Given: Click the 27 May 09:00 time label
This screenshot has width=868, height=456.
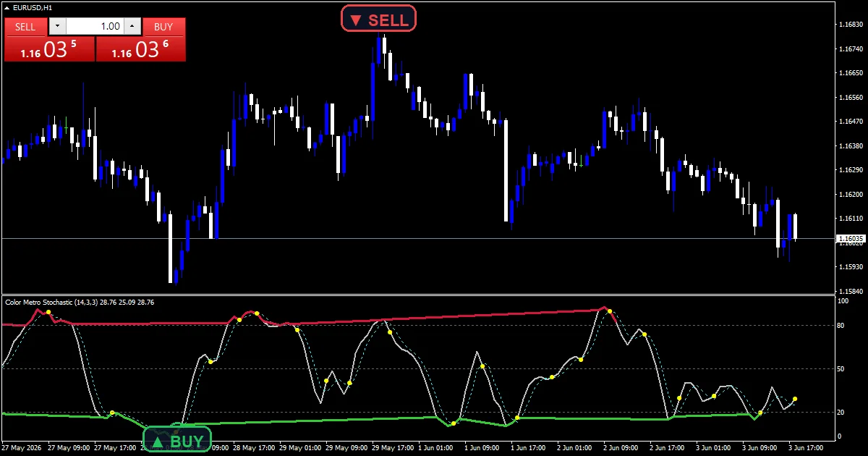Looking at the screenshot, I should [x=69, y=448].
